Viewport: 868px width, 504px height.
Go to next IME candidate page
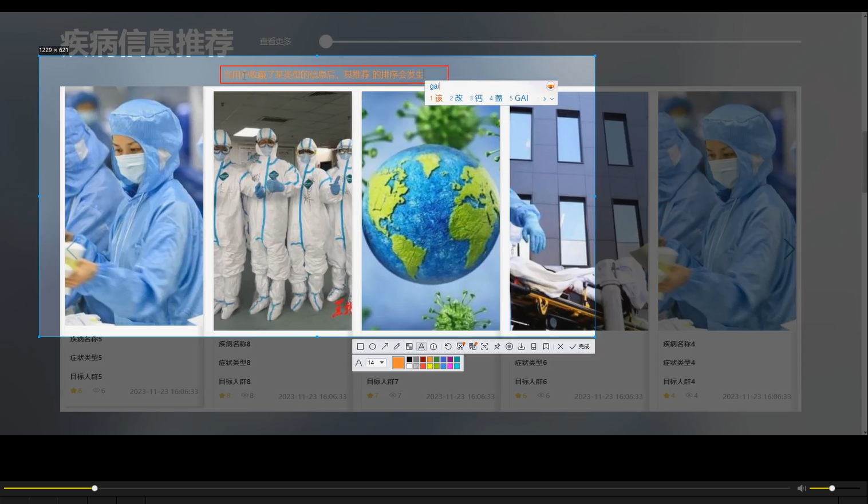(544, 99)
